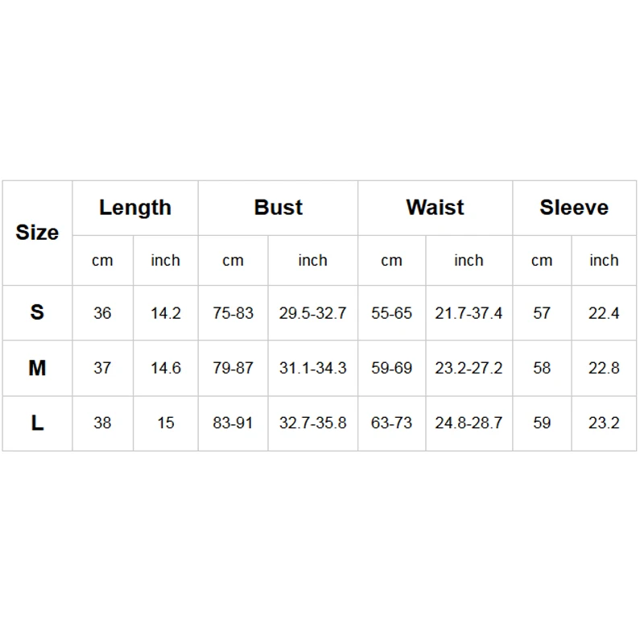Viewport: 644px width, 644px height.
Task: Select the 32.7-35.8 bust inch cell
Action: pyautogui.click(x=312, y=423)
